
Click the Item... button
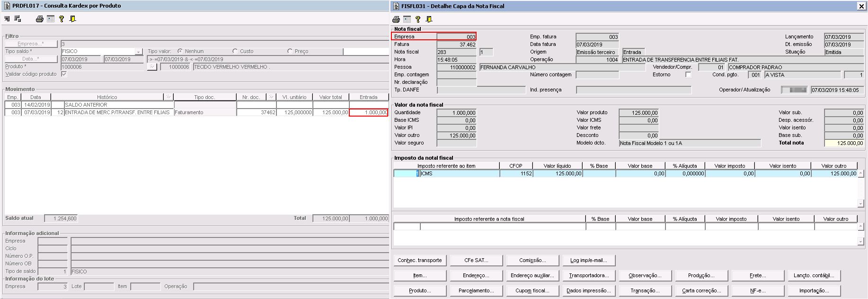click(x=420, y=275)
